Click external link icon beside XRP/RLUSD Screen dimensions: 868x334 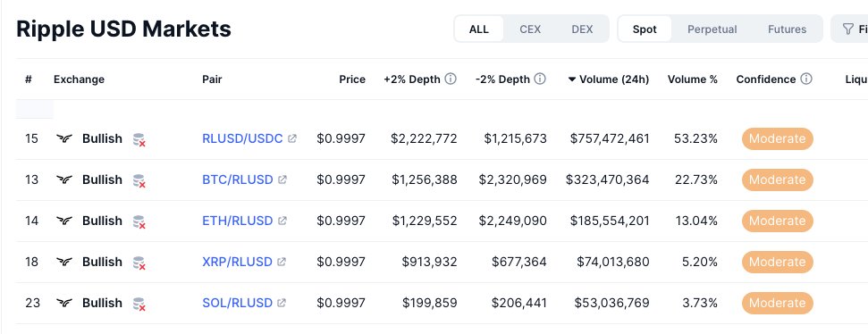point(282,262)
